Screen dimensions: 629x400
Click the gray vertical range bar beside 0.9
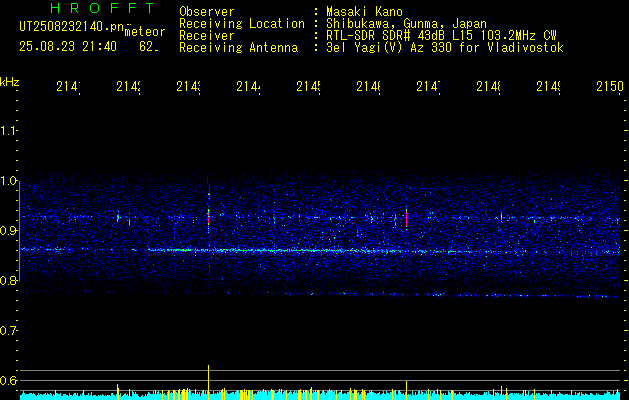tap(20, 231)
